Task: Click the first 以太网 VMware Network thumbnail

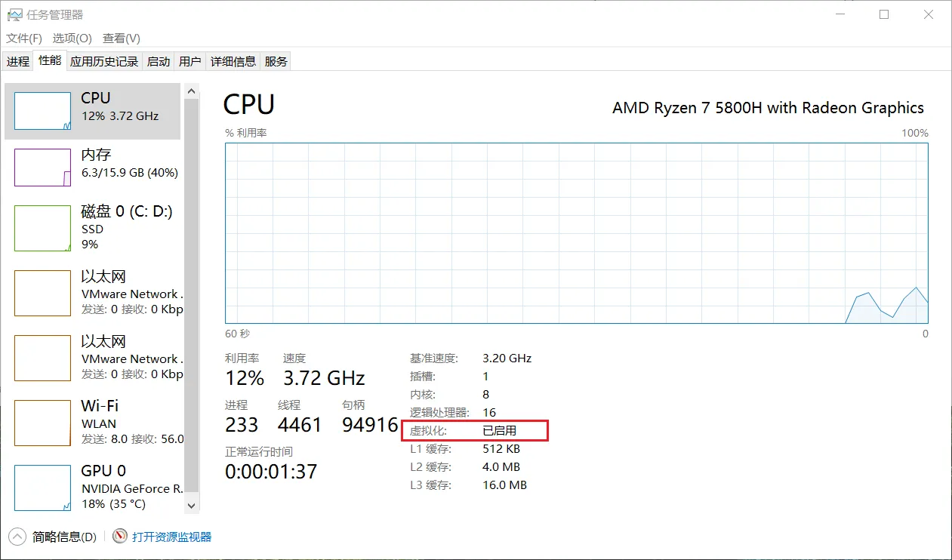Action: click(x=42, y=294)
